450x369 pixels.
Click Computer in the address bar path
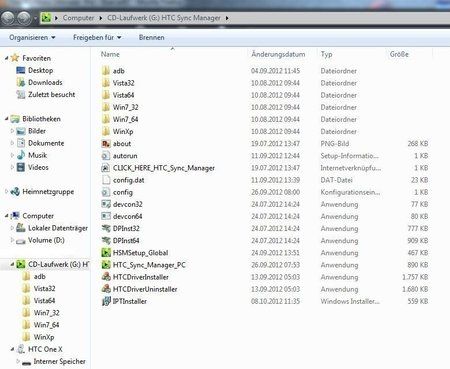[x=78, y=18]
